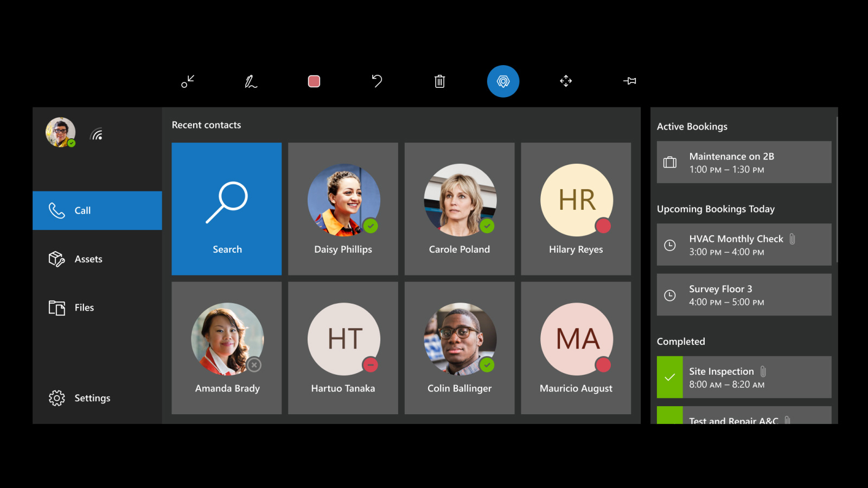This screenshot has height=488, width=868.
Task: Open the Maintenance on 2B booking
Action: (x=744, y=162)
